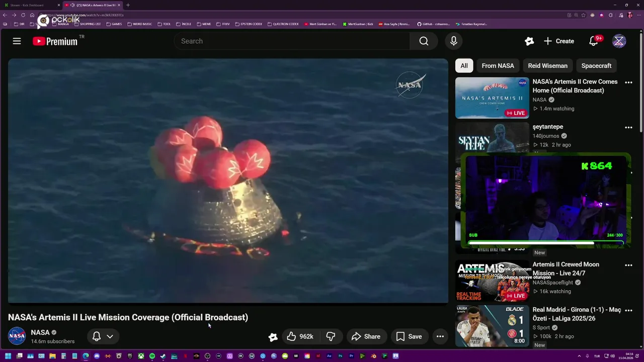Open Xbox app from the taskbar
The width and height of the screenshot is (644, 362).
(x=141, y=356)
